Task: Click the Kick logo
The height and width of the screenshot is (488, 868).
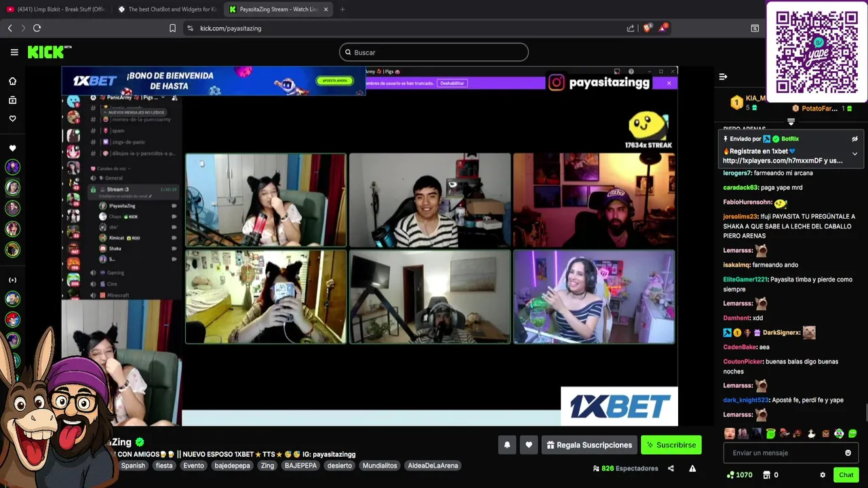Action: tap(49, 52)
